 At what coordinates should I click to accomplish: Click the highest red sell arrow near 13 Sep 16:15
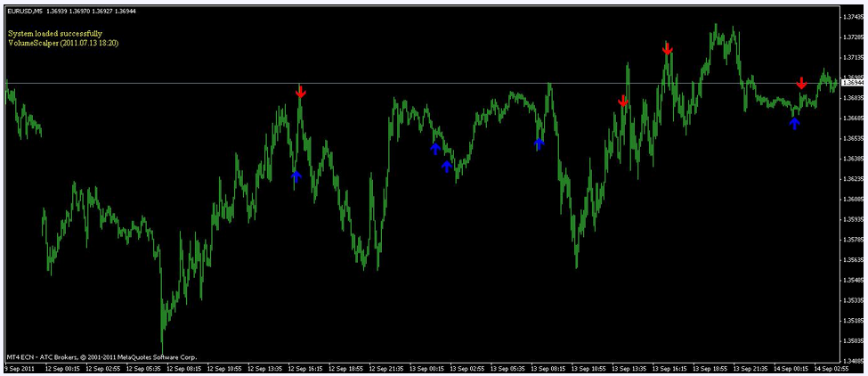coord(668,49)
